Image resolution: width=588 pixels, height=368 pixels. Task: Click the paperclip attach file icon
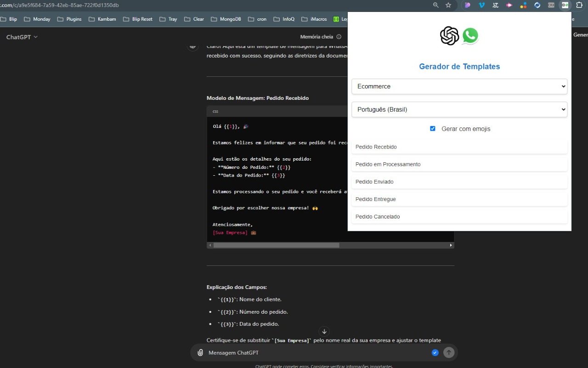coord(200,353)
